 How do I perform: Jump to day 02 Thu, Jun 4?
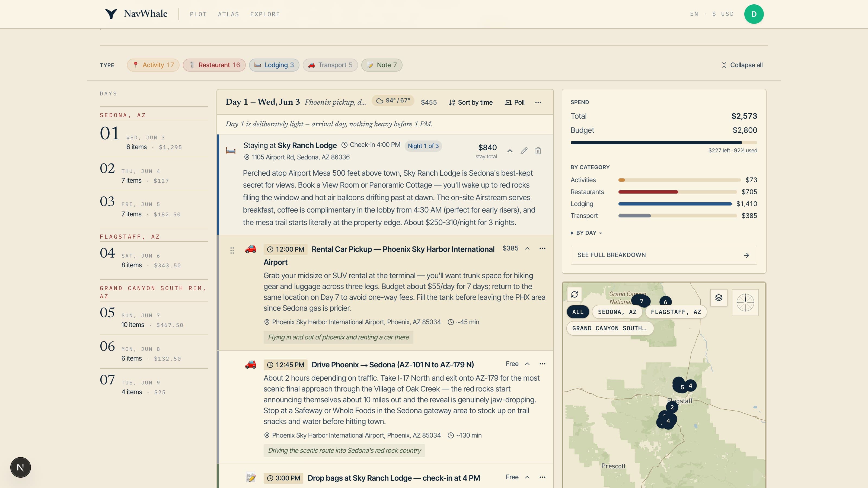154,174
